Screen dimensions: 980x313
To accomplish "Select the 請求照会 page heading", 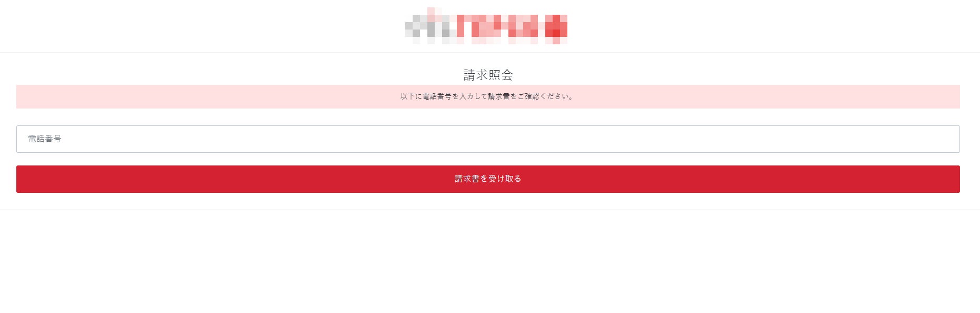I will [488, 75].
